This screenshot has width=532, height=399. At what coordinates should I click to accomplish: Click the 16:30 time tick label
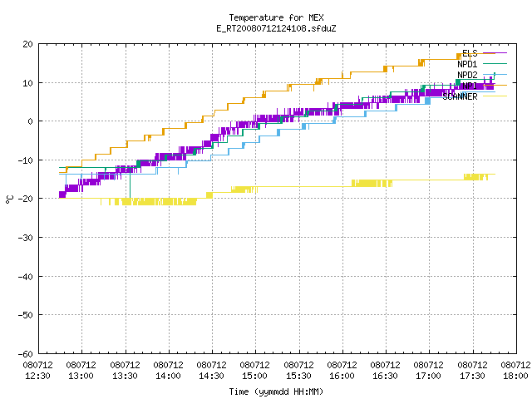coord(386,376)
